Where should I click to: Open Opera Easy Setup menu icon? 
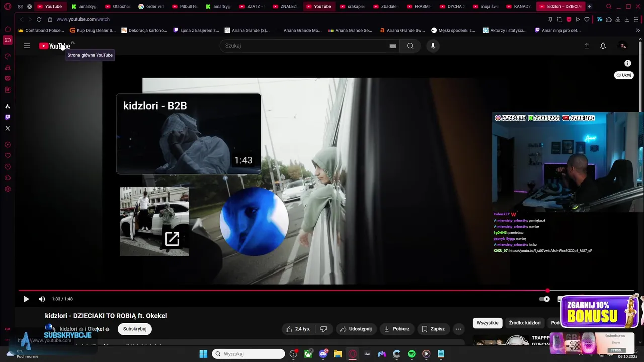(636, 19)
